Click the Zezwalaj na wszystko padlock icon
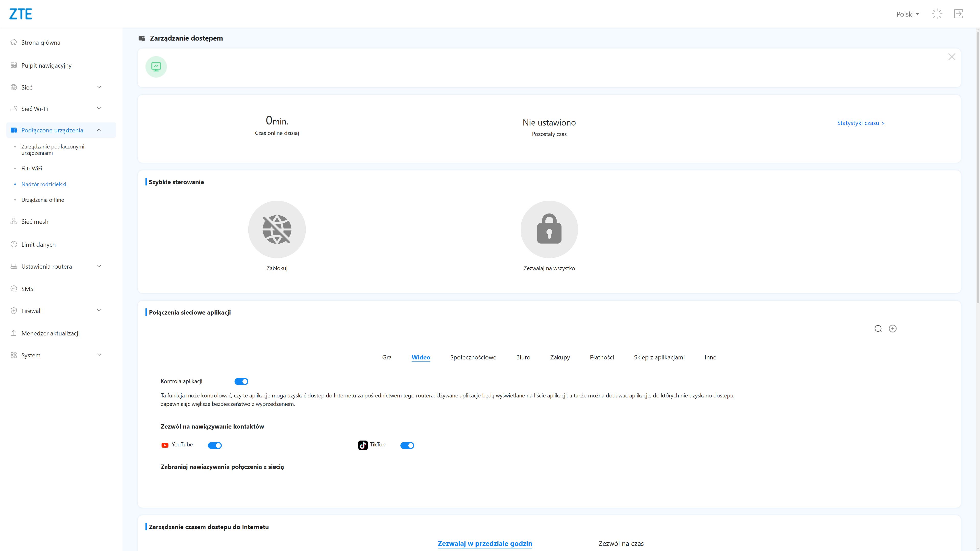 (x=549, y=229)
